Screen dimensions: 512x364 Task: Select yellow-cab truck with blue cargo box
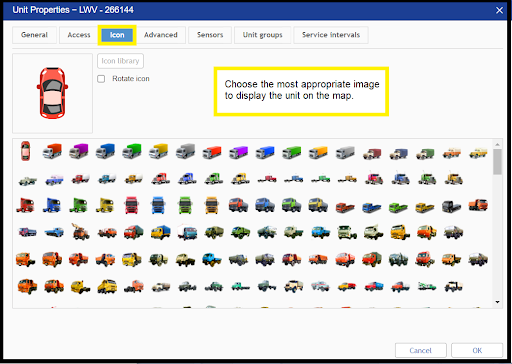160,232
